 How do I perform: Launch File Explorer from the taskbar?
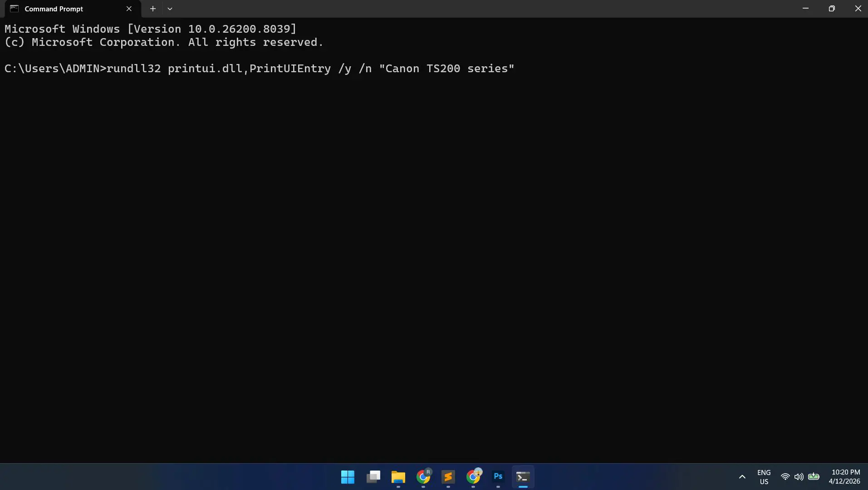pos(398,477)
